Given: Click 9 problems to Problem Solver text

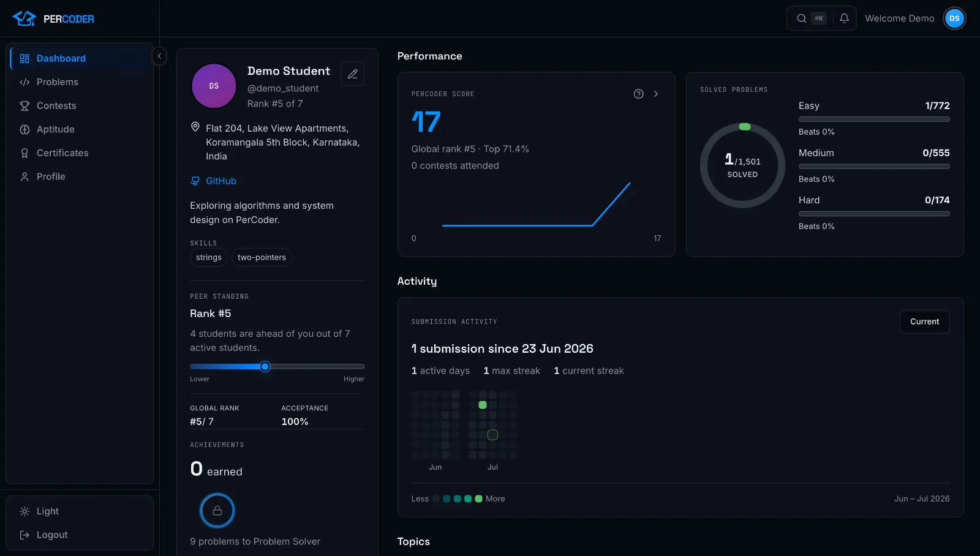Looking at the screenshot, I should click(x=255, y=542).
